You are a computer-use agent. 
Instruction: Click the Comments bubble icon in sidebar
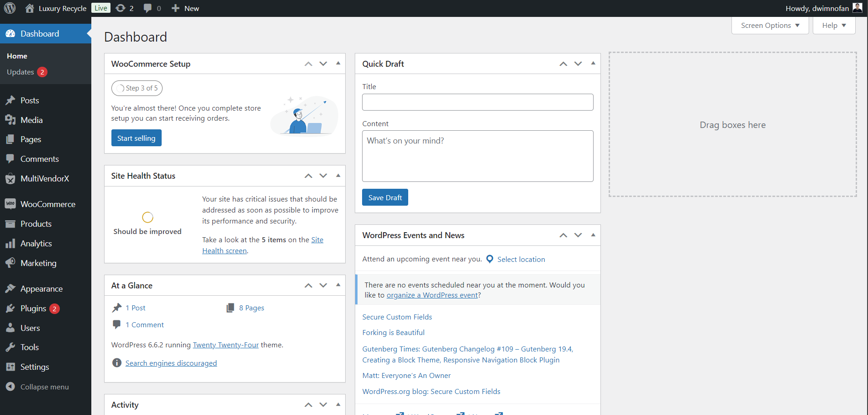click(x=11, y=159)
